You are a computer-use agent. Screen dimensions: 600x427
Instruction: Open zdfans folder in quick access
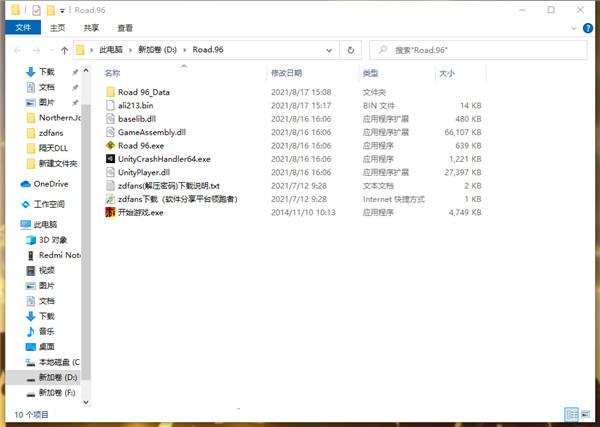45,133
